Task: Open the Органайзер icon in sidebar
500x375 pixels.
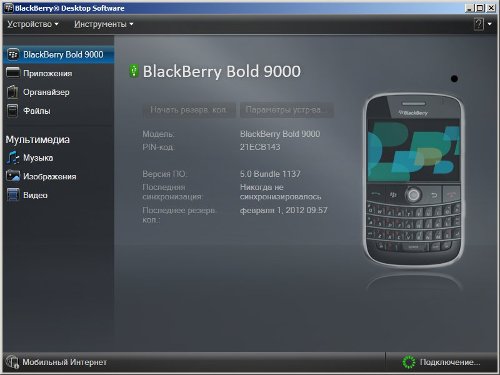Action: point(13,92)
